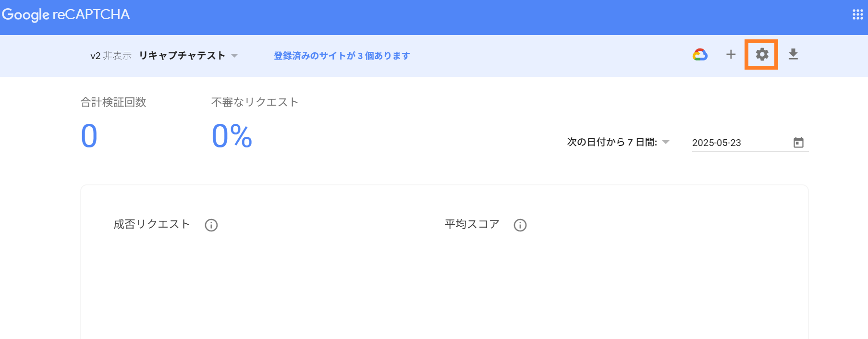
Task: Click the plus icon to register a site
Action: [x=731, y=55]
